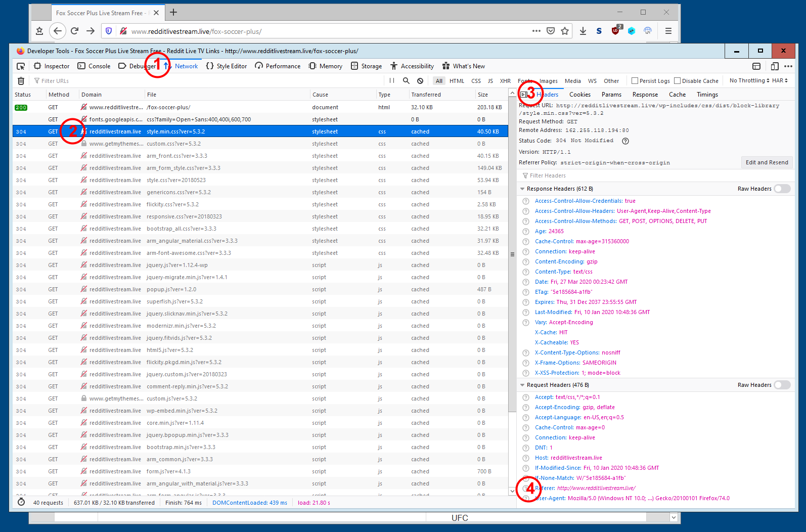Toggle Responsive Design Mode icon

pyautogui.click(x=774, y=66)
